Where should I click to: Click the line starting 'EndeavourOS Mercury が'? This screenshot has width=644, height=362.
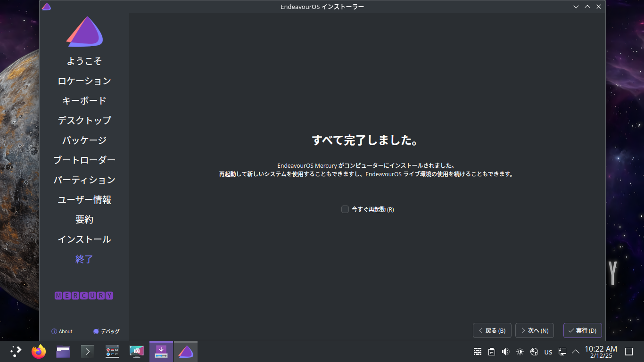click(x=366, y=166)
